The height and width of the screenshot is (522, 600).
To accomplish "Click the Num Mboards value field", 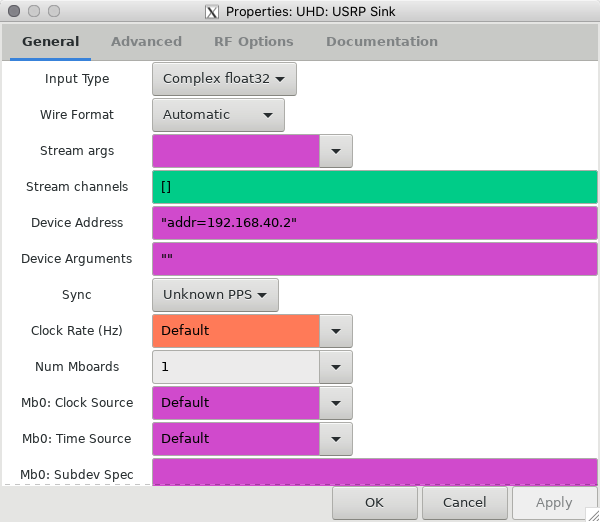I will click(x=236, y=367).
